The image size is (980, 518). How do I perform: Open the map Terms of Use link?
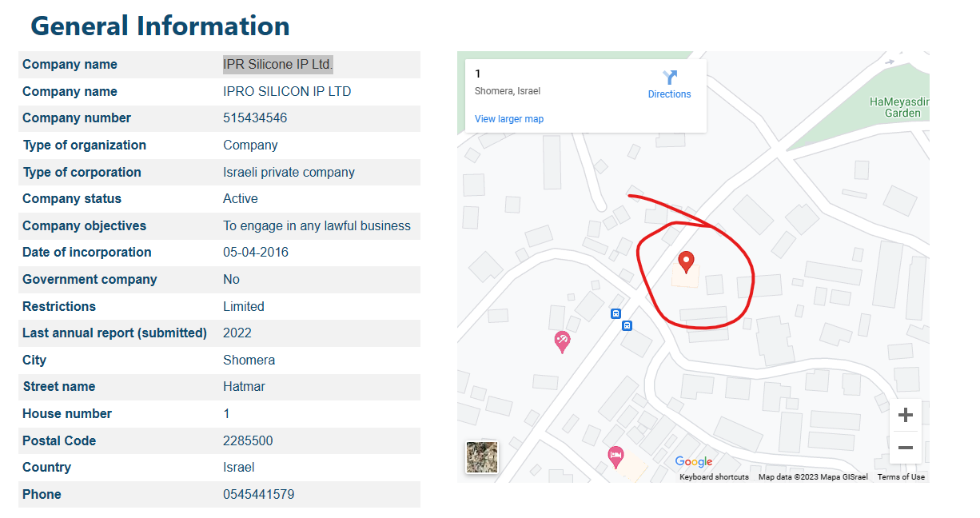coord(901,477)
